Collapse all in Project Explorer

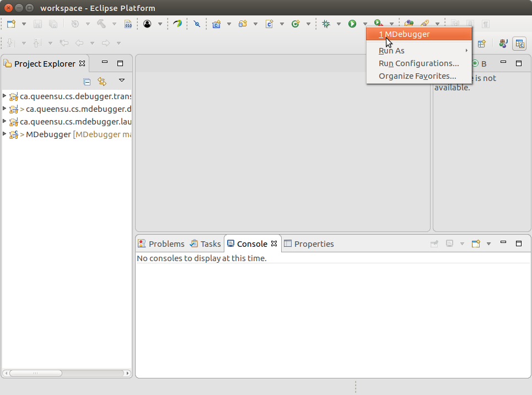click(87, 82)
